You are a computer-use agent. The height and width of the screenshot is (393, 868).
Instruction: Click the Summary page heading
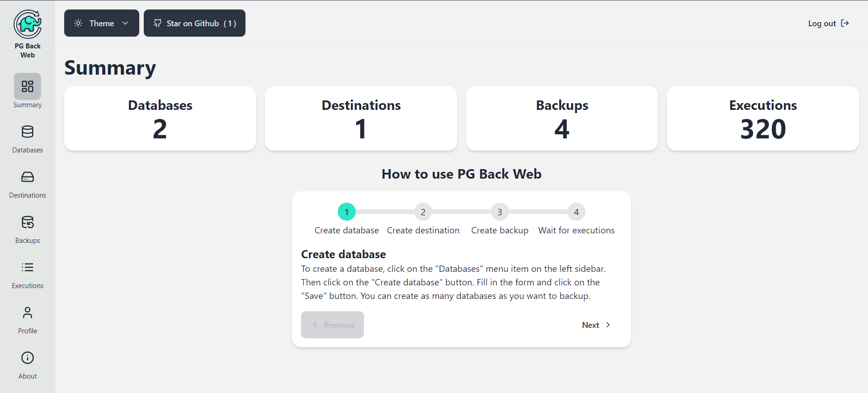pos(110,68)
